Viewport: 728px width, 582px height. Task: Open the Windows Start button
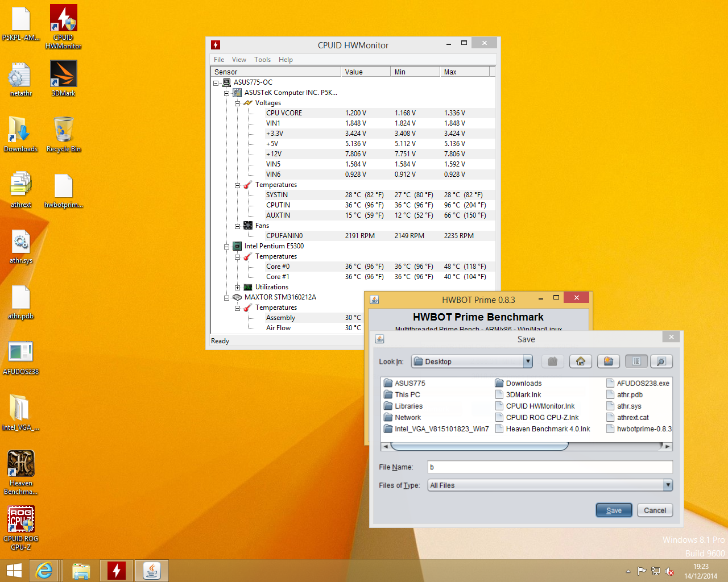(x=14, y=571)
